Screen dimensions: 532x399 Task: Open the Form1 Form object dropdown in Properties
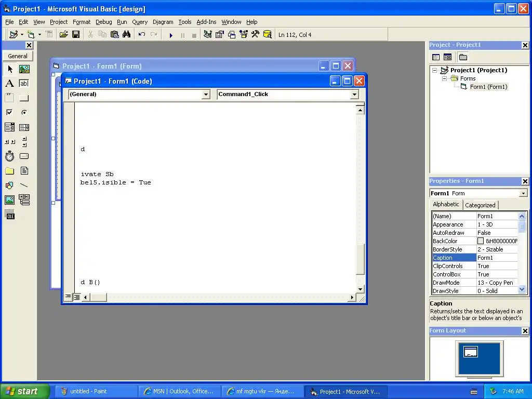[x=523, y=193]
